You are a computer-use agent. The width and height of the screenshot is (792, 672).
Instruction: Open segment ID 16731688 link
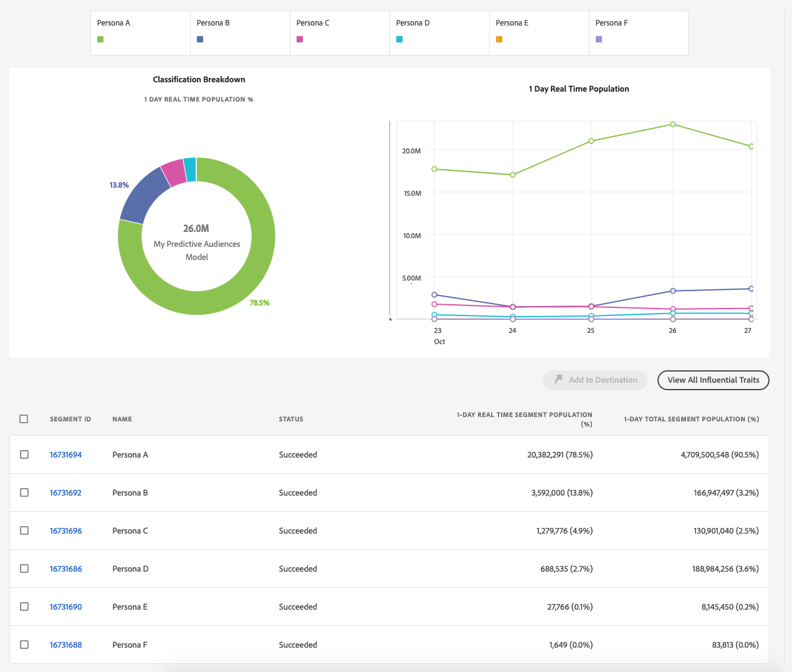click(66, 645)
